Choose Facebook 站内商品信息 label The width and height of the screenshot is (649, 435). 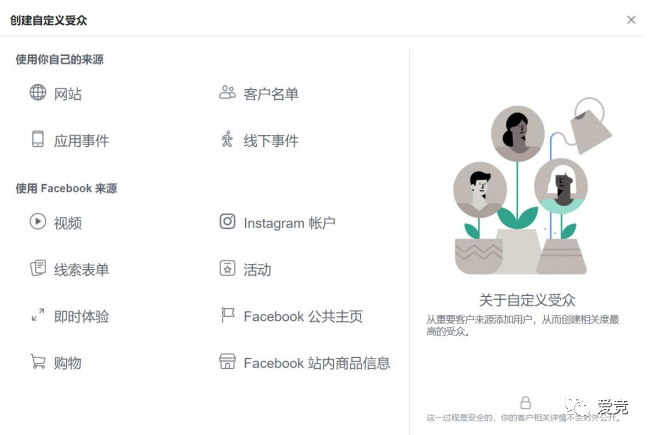click(317, 363)
